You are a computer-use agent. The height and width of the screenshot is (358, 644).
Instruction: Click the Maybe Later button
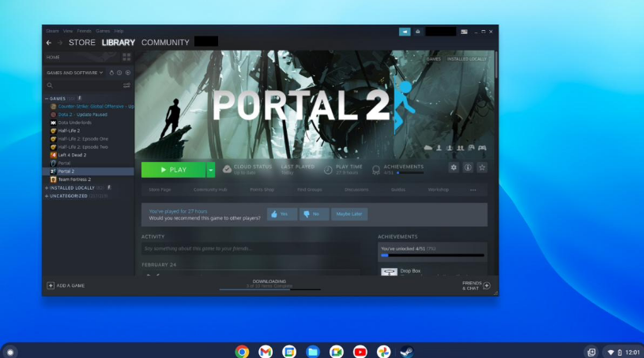pos(349,214)
